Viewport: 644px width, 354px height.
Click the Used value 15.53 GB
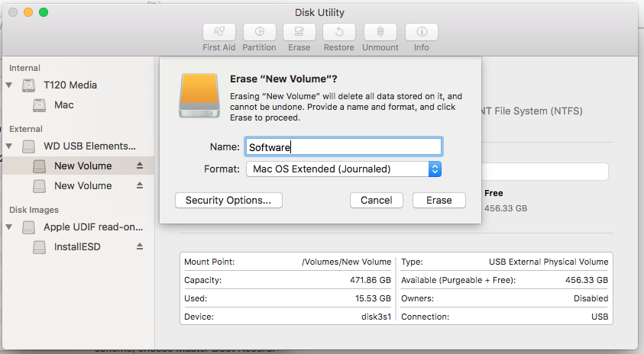coord(373,298)
